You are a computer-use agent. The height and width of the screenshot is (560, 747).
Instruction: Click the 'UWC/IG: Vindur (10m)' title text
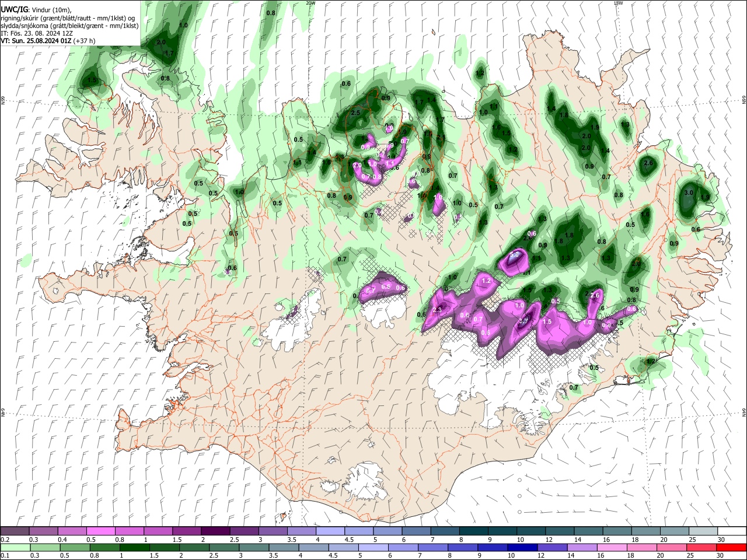click(37, 10)
